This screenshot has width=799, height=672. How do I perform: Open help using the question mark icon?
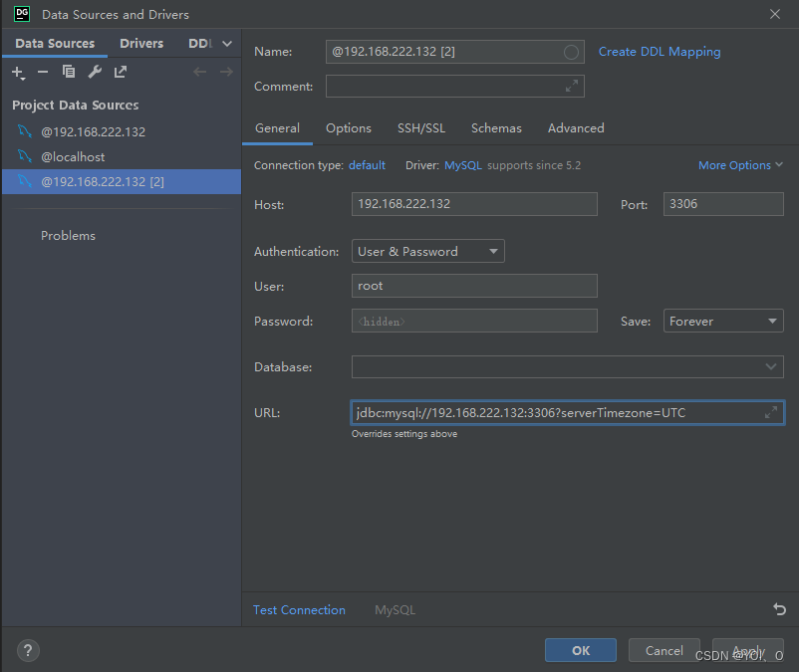(x=27, y=650)
